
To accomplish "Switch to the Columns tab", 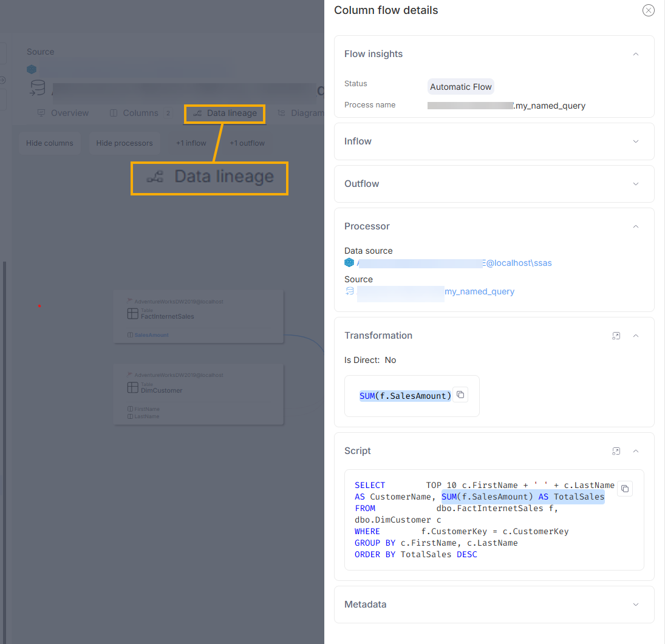I will pyautogui.click(x=140, y=113).
